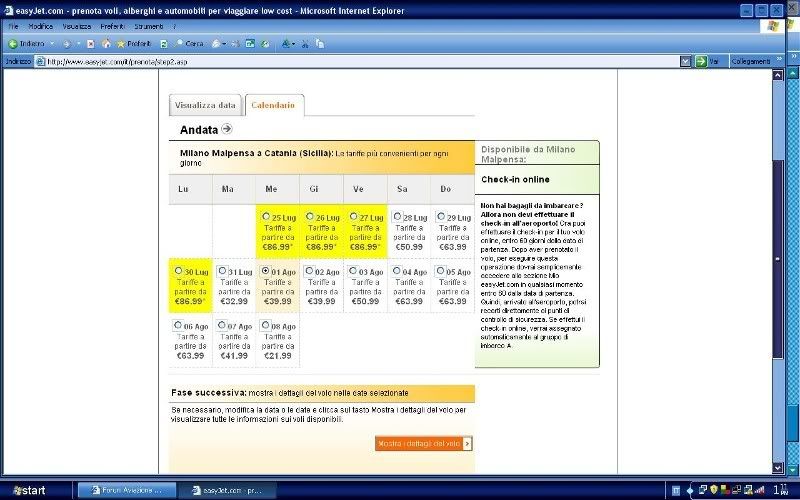Pick the 31 Lug fare of €32.99

coord(222,270)
